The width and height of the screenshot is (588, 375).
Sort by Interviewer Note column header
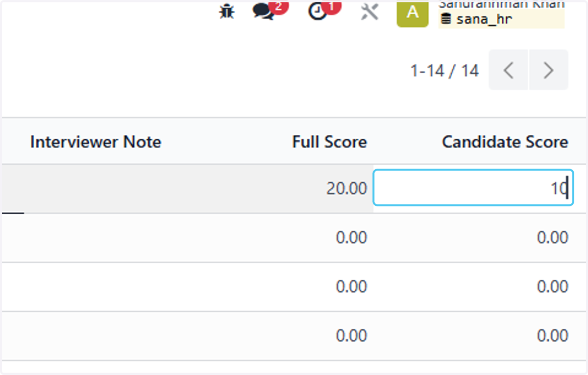pyautogui.click(x=96, y=142)
